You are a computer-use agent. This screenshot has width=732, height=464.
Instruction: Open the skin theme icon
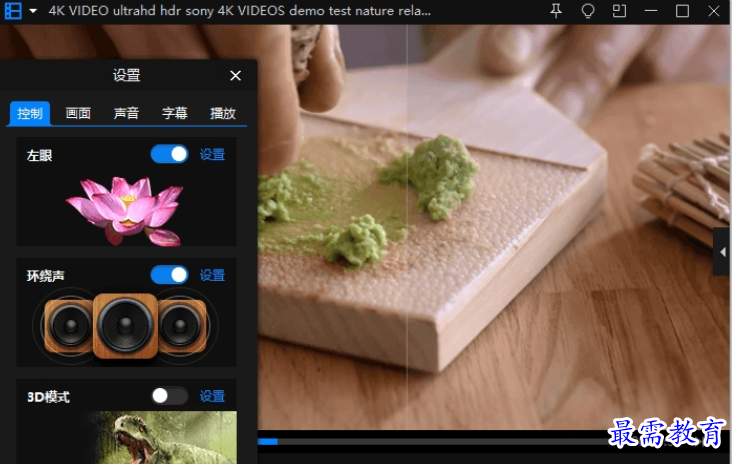pyautogui.click(x=588, y=11)
